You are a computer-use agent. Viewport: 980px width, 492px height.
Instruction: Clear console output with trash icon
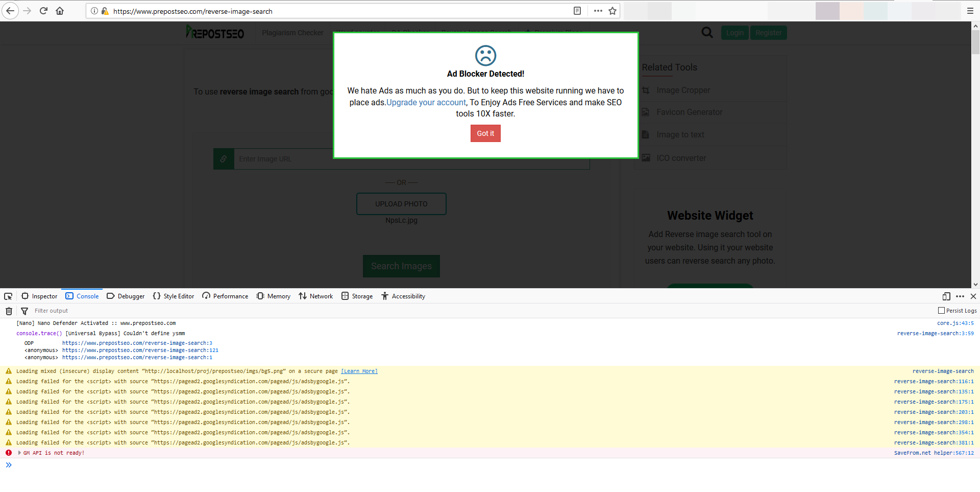(8, 311)
